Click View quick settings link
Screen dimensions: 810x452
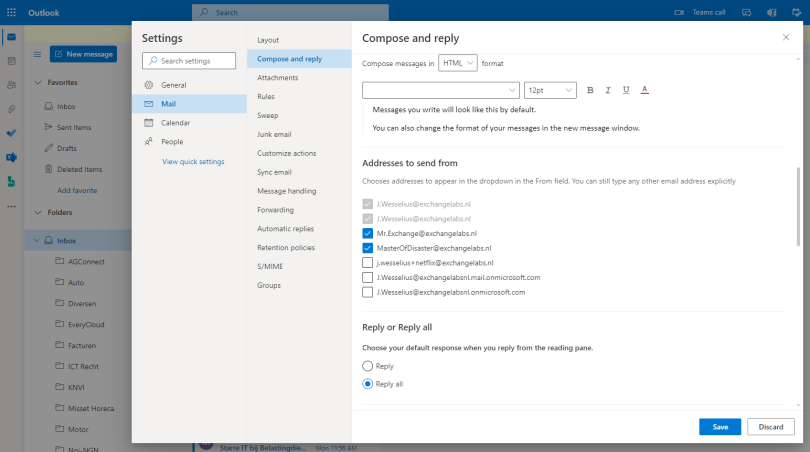coord(193,161)
